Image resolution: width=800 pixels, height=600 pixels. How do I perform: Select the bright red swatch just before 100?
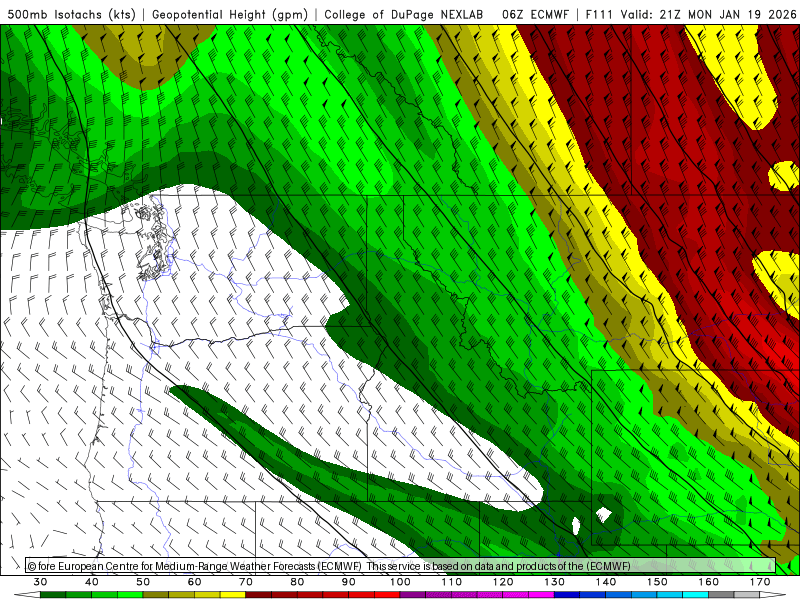pyautogui.click(x=387, y=595)
